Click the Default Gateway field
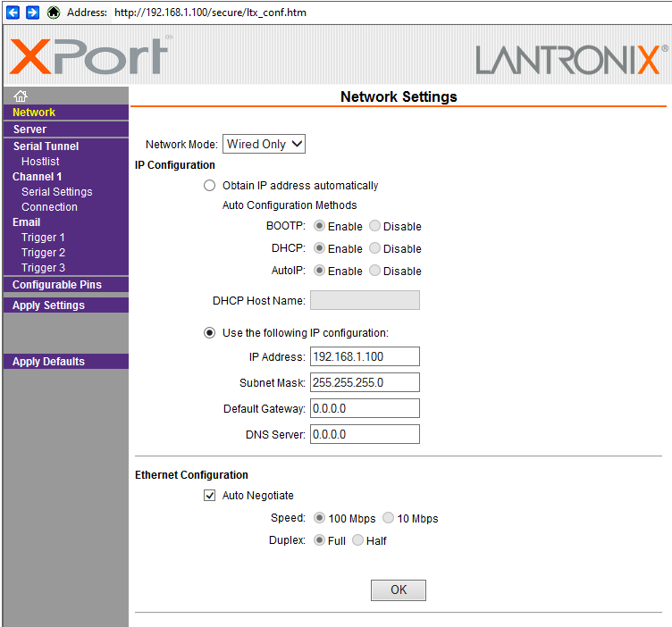The width and height of the screenshot is (672, 627). click(365, 408)
